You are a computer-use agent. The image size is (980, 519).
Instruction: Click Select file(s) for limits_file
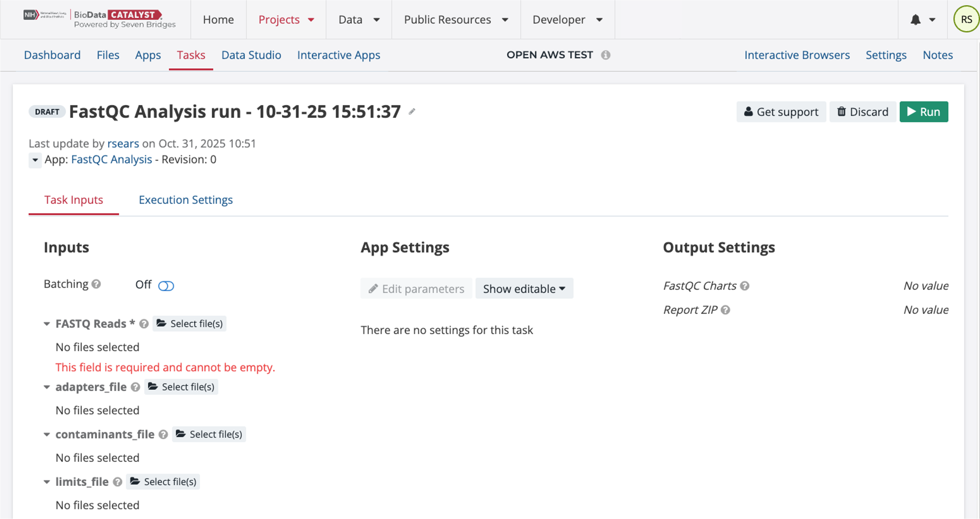pos(163,482)
